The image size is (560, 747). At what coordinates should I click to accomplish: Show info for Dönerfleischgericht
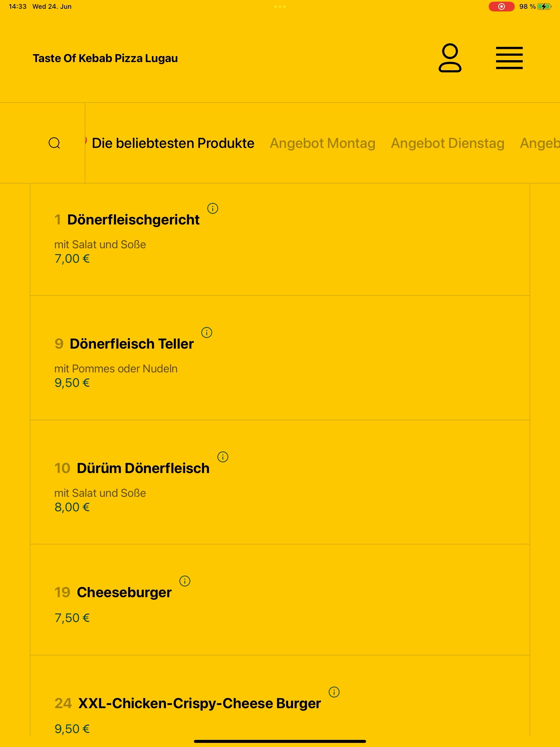click(x=212, y=208)
